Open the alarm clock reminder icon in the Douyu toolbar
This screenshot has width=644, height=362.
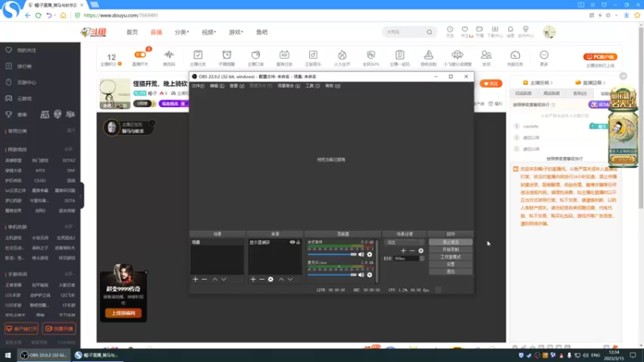click(227, 55)
